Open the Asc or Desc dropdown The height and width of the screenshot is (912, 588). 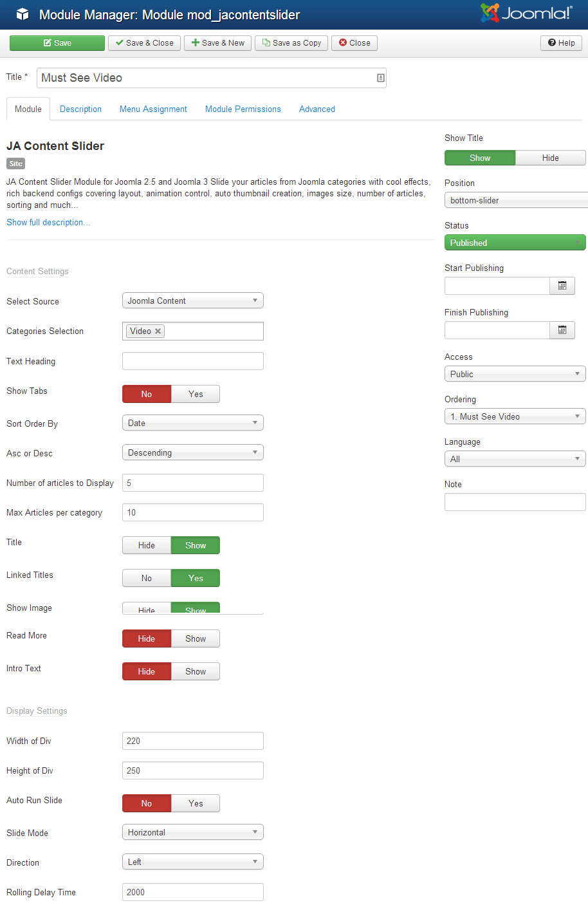click(x=193, y=452)
